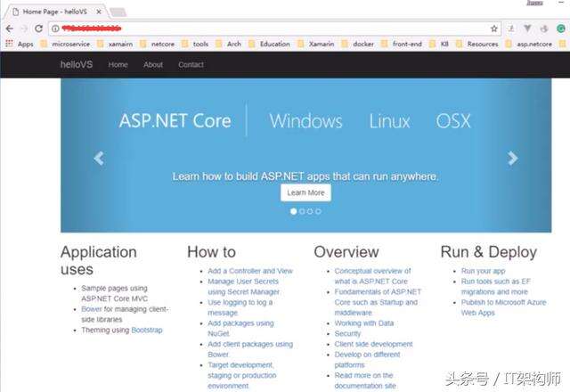Select last carousel indicator dot
570x392 pixels.
pos(318,211)
